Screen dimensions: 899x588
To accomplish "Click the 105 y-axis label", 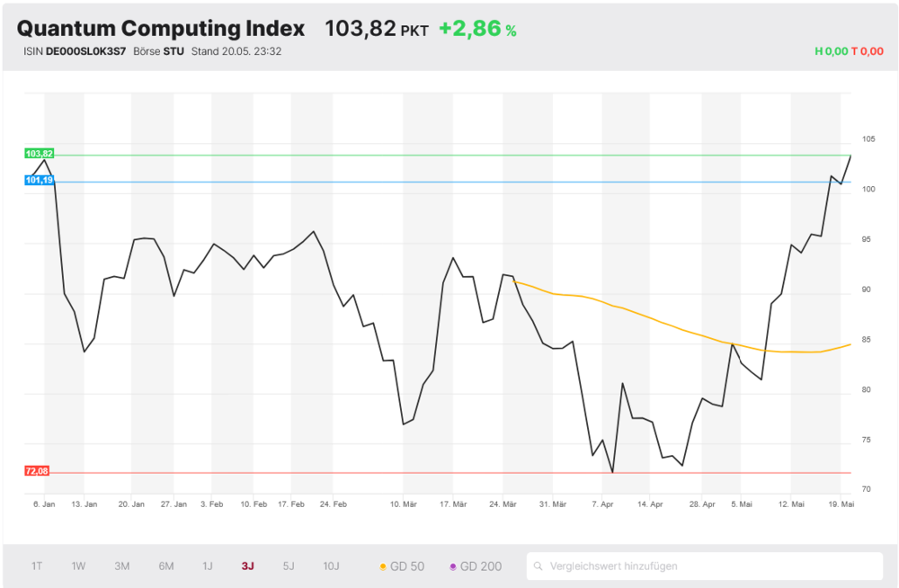I will click(x=868, y=138).
